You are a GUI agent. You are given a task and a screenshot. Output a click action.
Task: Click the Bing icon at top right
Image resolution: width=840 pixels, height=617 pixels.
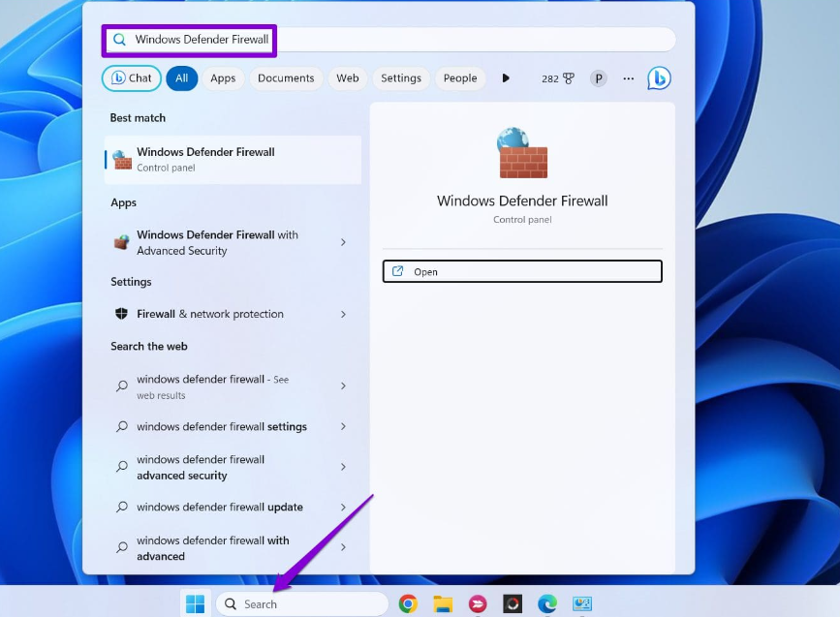pos(659,78)
